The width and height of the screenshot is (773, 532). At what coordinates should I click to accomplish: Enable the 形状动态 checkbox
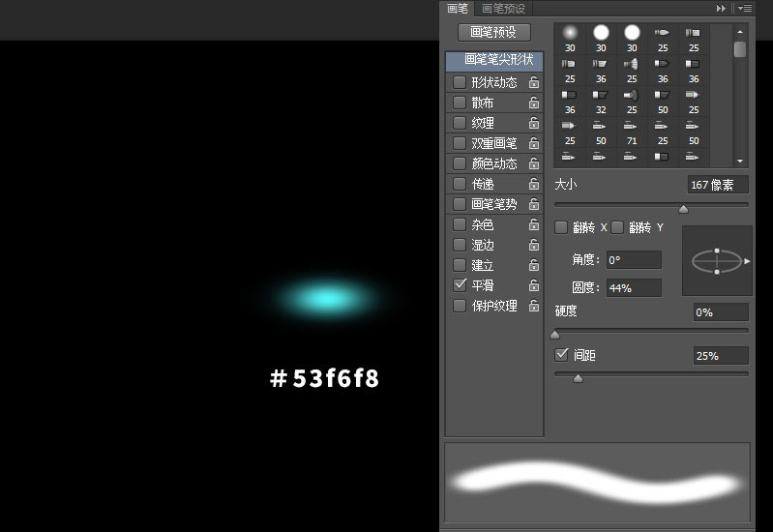click(460, 82)
